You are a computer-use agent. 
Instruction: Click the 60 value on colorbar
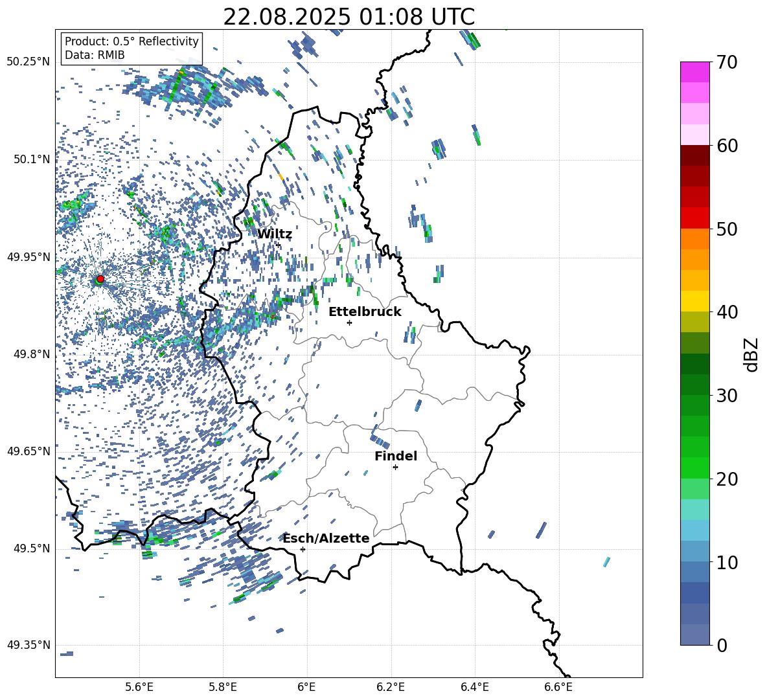coord(726,146)
